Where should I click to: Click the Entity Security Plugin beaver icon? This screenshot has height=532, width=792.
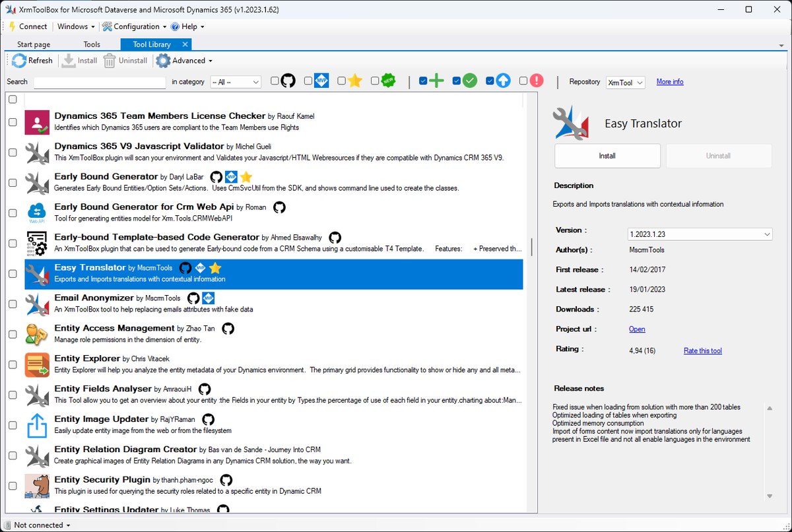pyautogui.click(x=38, y=486)
